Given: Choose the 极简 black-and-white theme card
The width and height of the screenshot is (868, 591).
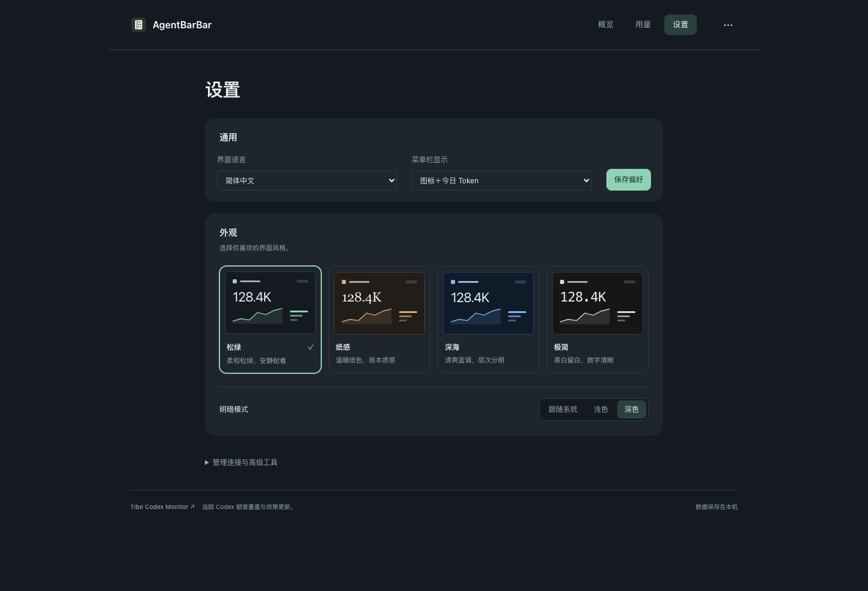Looking at the screenshot, I should click(597, 320).
